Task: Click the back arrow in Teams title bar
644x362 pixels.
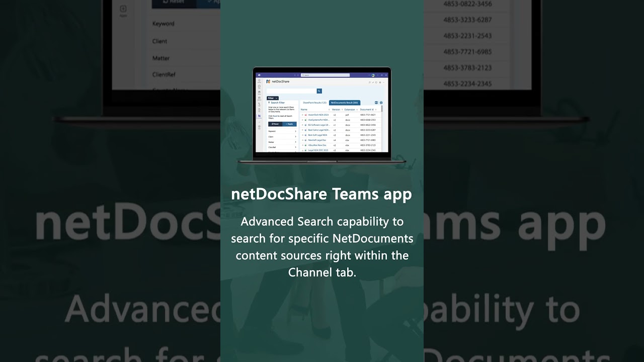Action: tap(295, 75)
